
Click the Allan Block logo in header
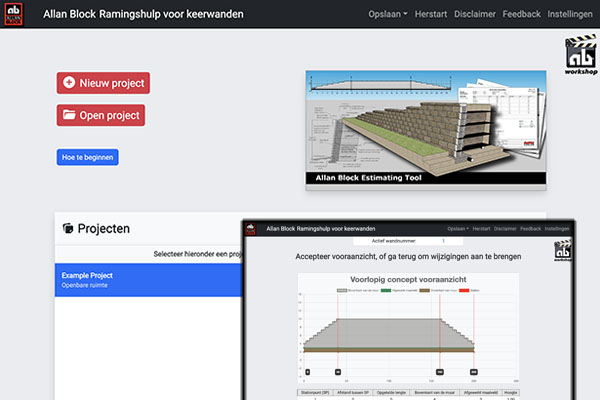[x=13, y=14]
